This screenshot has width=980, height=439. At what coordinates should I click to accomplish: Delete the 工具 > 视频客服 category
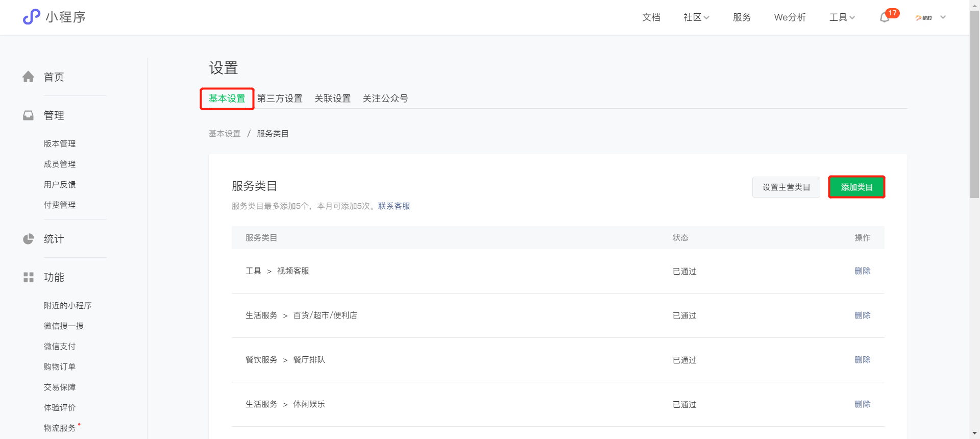862,271
